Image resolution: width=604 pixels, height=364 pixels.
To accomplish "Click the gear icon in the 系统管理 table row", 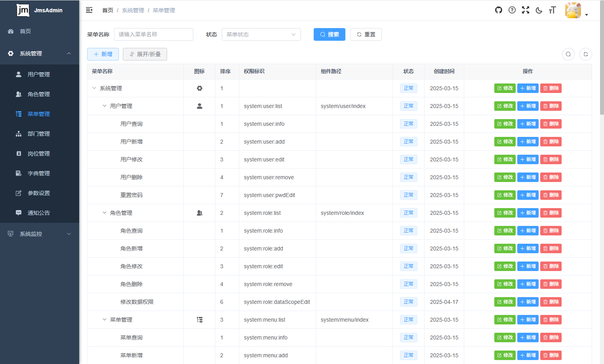I will (x=200, y=88).
